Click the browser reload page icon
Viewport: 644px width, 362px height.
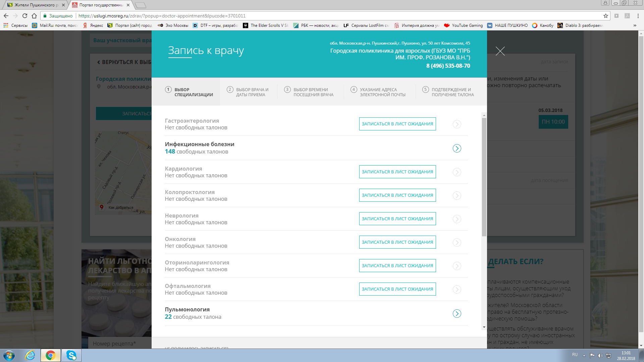25,16
